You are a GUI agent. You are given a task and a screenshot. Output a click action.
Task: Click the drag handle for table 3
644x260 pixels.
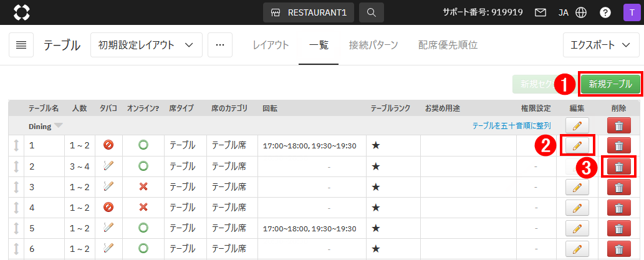pyautogui.click(x=16, y=187)
